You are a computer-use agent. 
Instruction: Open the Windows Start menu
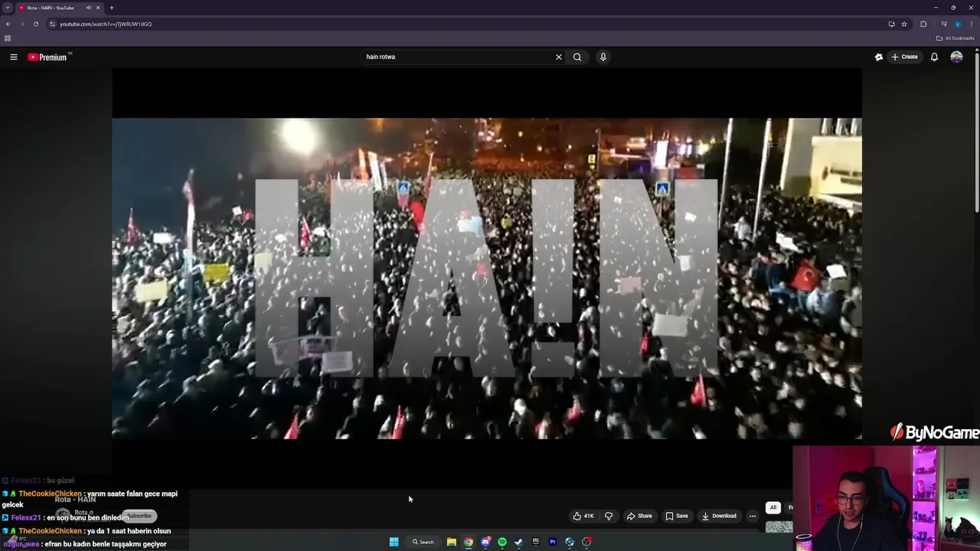click(394, 542)
